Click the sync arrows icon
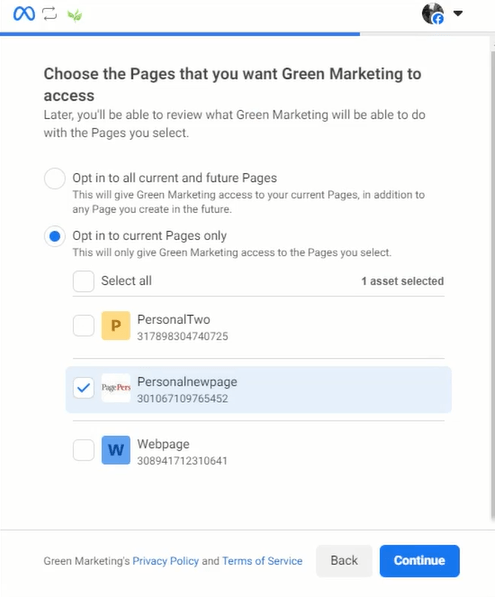495x597 pixels. coord(50,14)
